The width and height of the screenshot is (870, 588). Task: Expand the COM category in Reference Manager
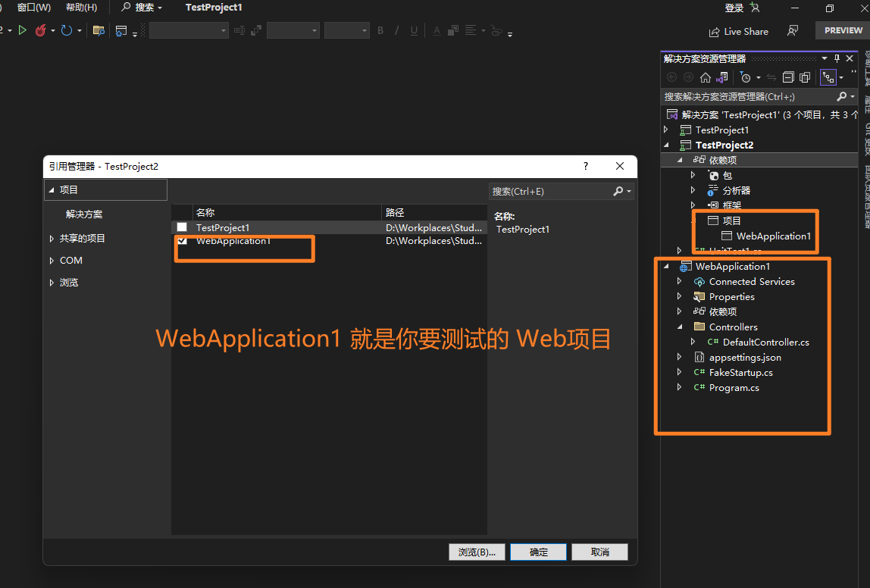(52, 261)
